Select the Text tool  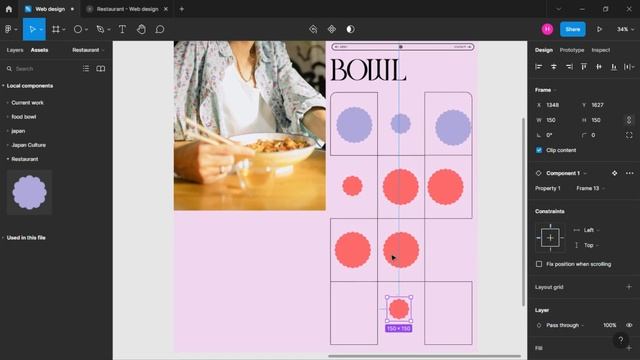(122, 29)
